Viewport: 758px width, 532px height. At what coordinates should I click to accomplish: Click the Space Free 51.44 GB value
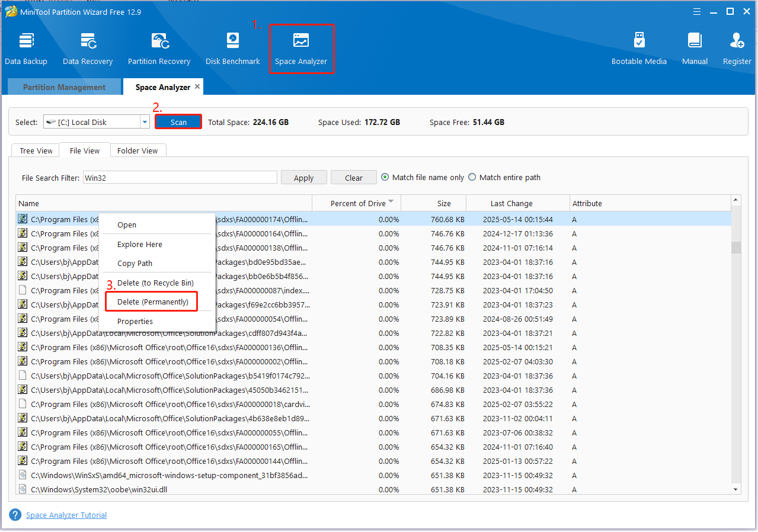pyautogui.click(x=488, y=122)
